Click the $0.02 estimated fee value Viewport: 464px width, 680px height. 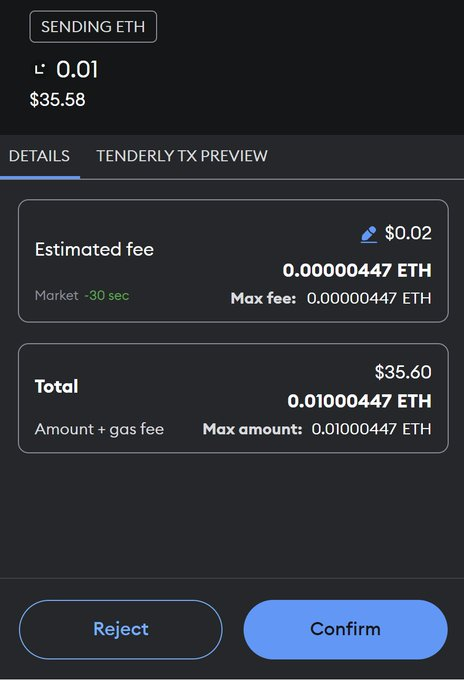click(x=408, y=233)
